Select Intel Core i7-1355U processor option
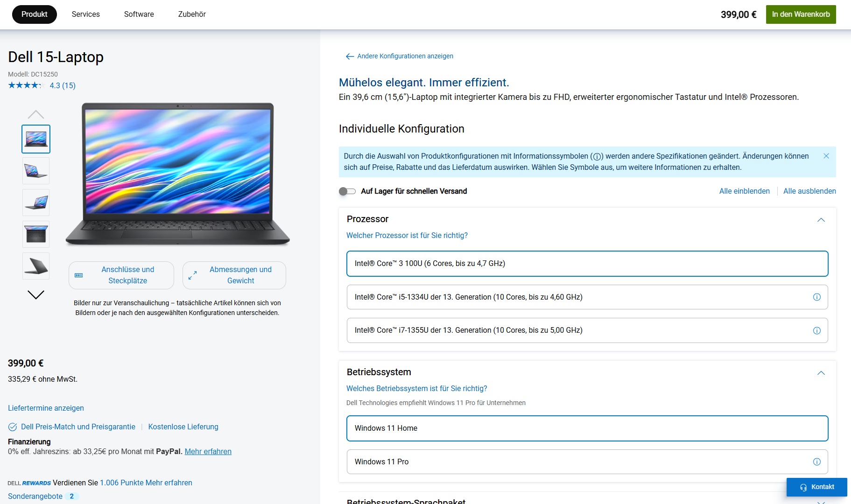Viewport: 851px width, 504px height. coord(587,330)
